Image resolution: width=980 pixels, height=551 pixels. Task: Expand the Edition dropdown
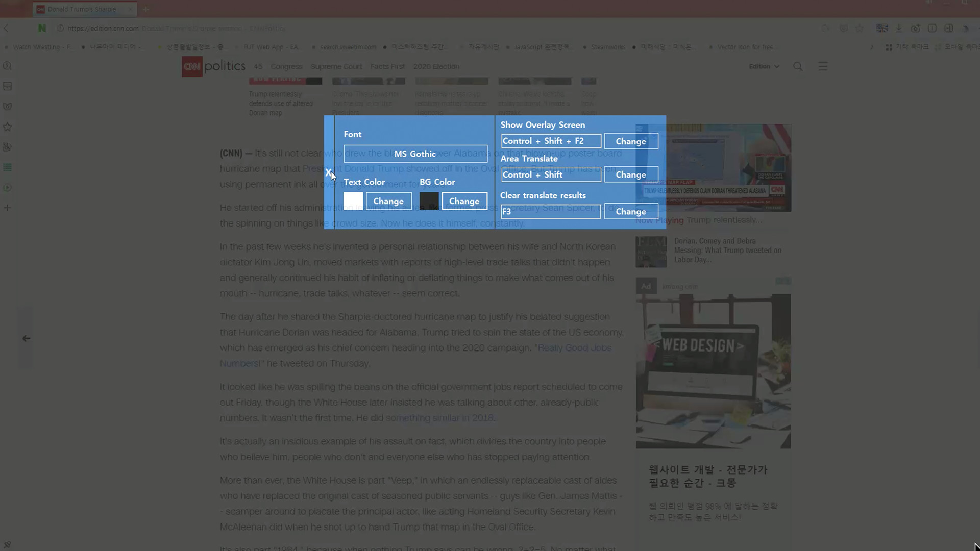coord(764,66)
